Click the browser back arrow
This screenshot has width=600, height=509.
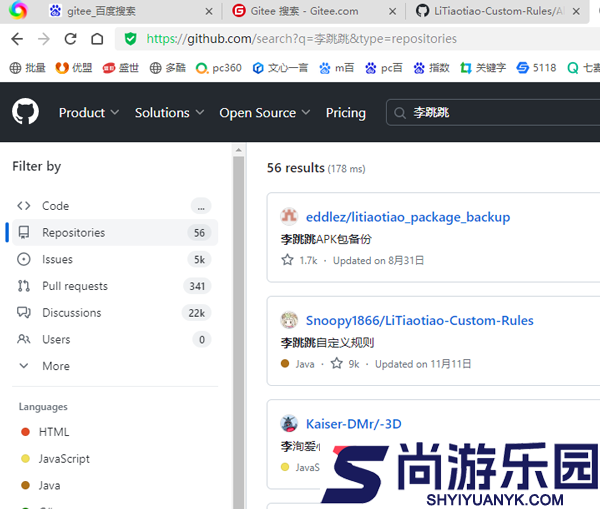click(x=17, y=39)
